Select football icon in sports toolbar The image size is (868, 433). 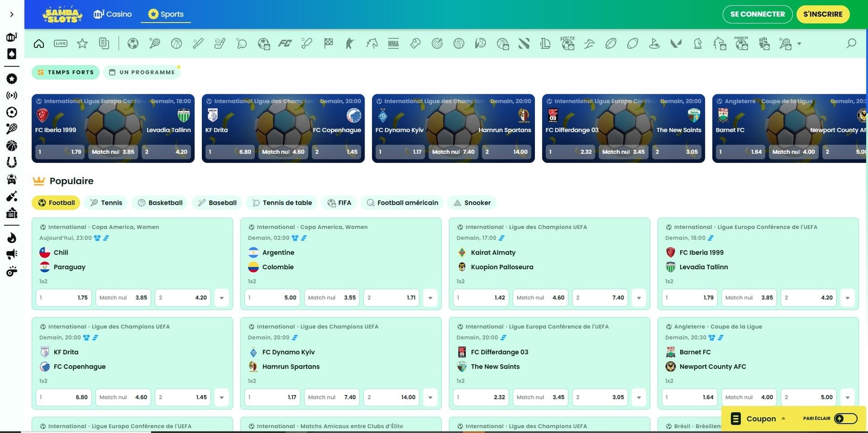[133, 43]
